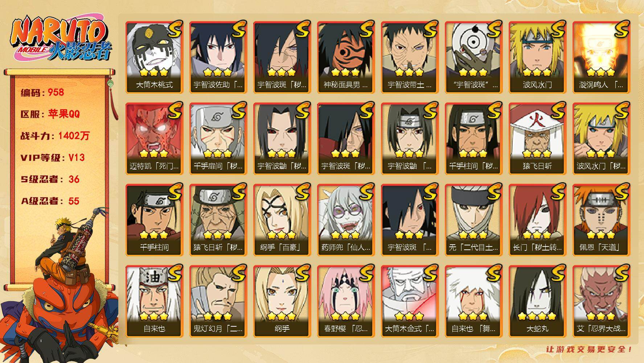Click the S级忍者: 36 count

click(50, 179)
